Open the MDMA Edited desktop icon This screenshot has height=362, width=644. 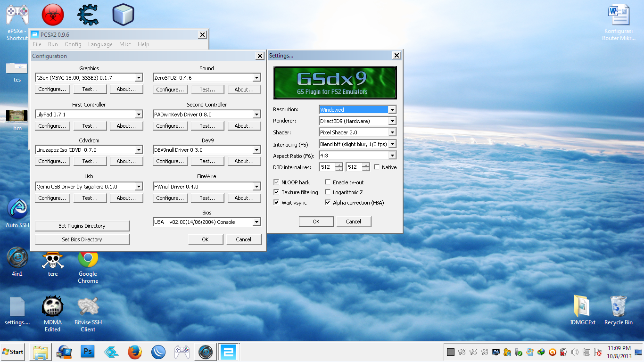click(x=53, y=313)
